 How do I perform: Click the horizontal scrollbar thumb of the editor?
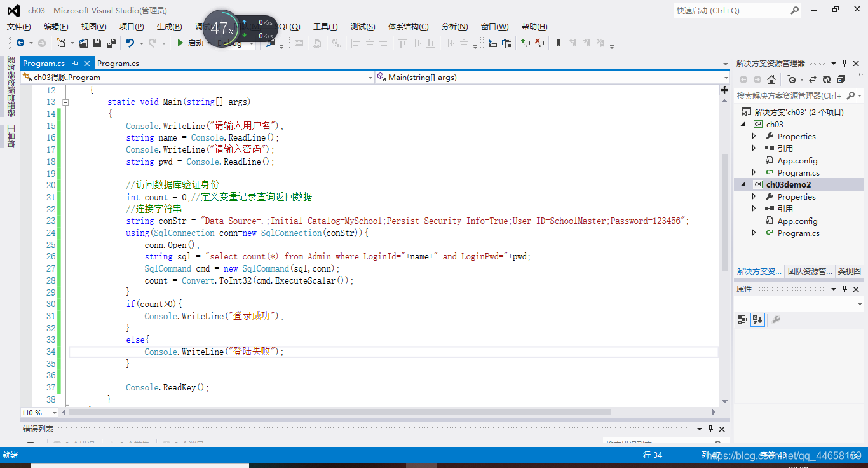coord(340,413)
